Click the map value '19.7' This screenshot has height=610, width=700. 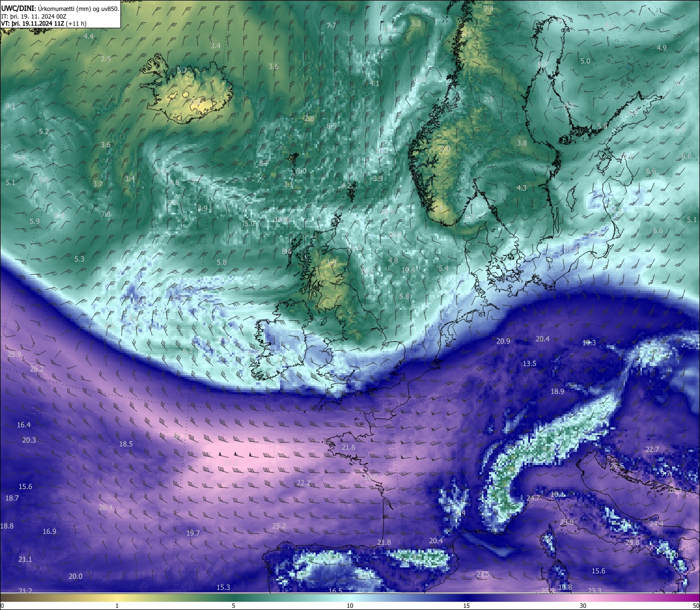click(x=192, y=533)
